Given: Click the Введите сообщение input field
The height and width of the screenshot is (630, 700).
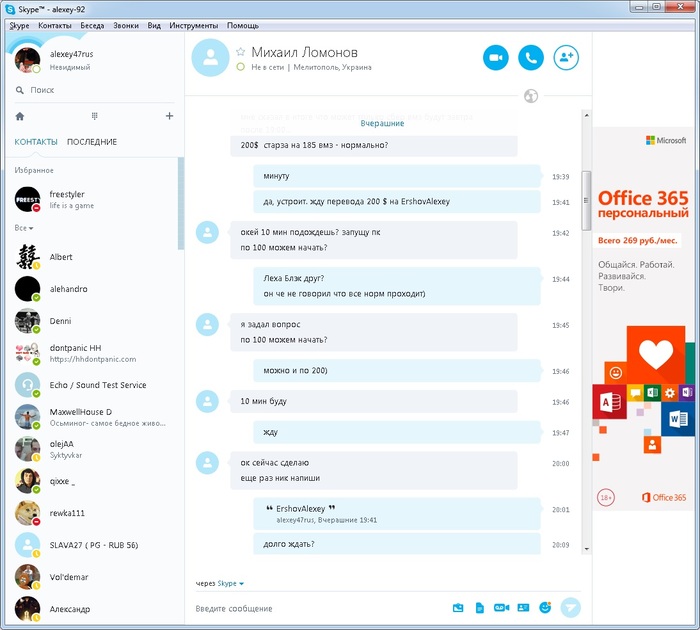Looking at the screenshot, I should tap(319, 608).
